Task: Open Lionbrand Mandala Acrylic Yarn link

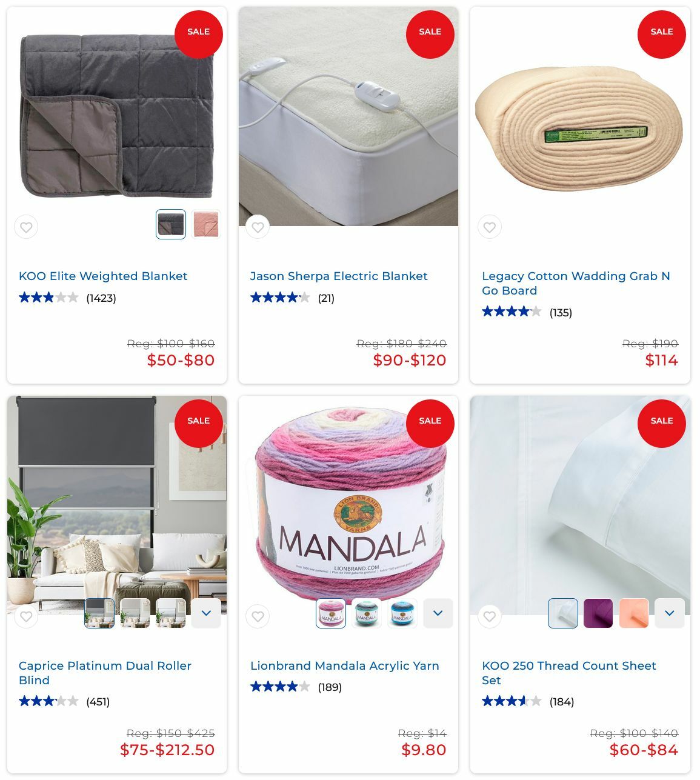Action: click(345, 665)
